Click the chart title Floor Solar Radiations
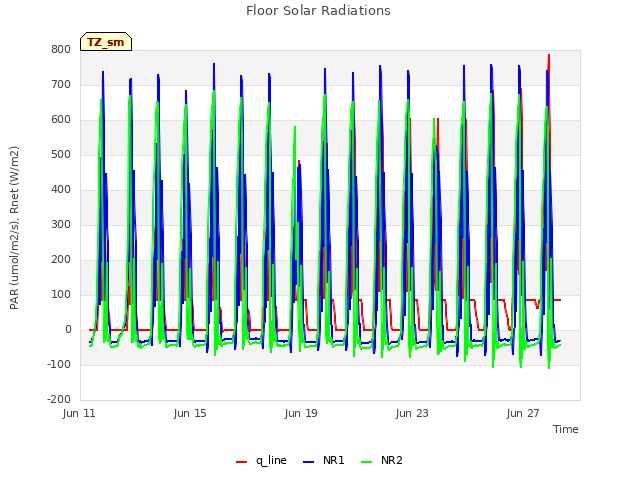640x480 pixels. 318,11
